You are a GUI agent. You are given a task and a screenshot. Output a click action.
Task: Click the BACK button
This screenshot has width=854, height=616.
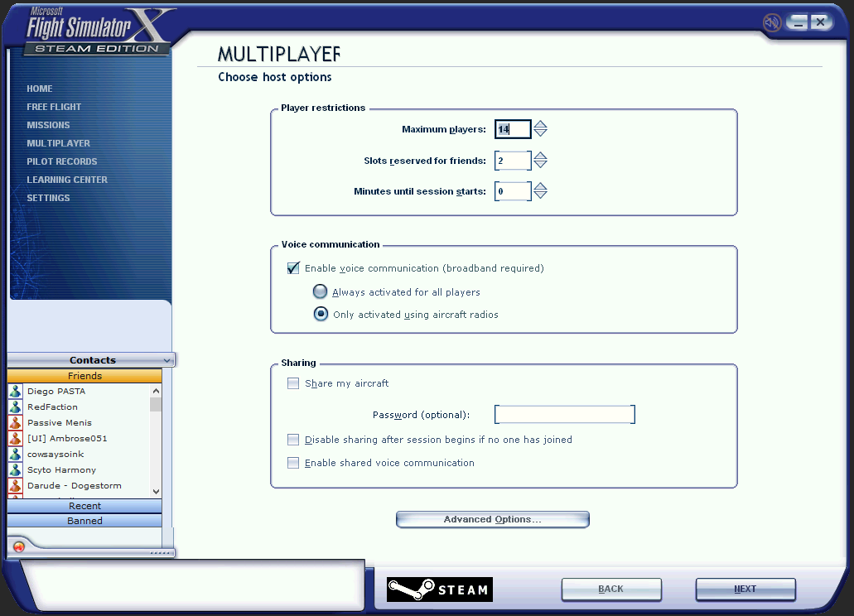[611, 590]
